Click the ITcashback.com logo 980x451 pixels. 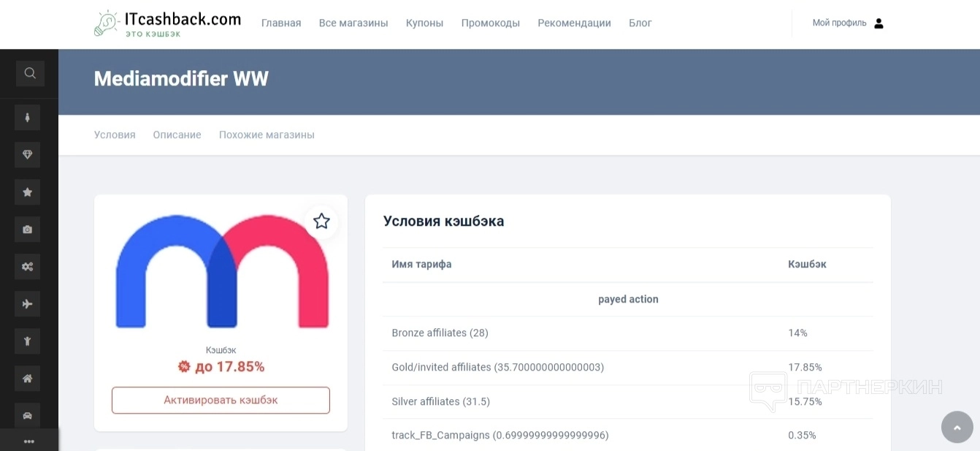pos(167,23)
